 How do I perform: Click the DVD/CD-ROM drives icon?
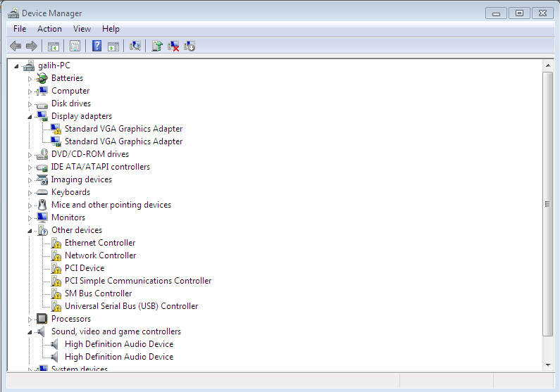coord(42,154)
